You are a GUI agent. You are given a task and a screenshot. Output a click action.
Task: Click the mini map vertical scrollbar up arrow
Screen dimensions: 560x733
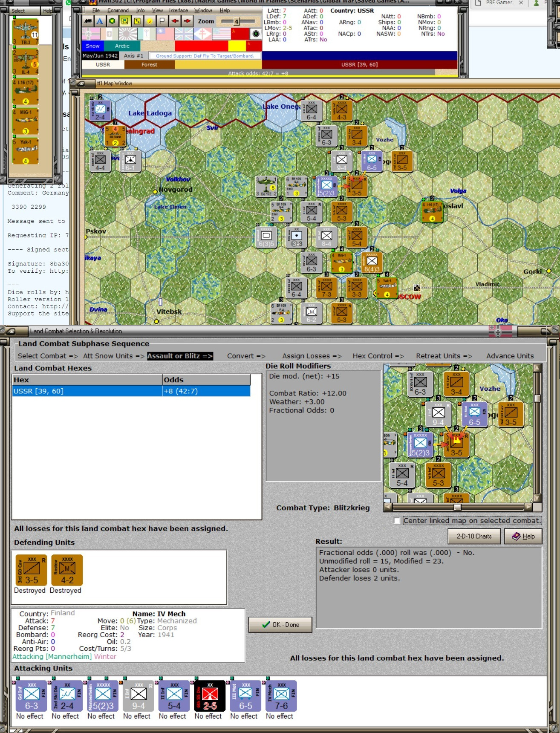coord(537,368)
